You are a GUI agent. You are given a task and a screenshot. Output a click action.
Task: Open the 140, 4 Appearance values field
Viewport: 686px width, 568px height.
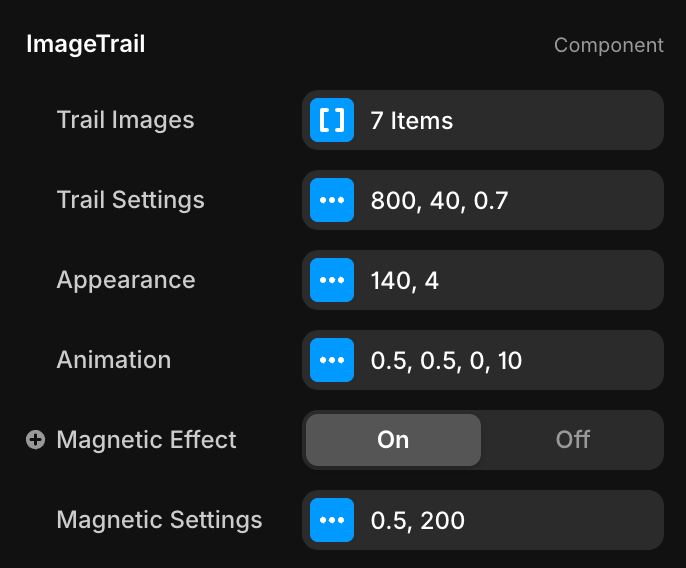tap(500, 280)
